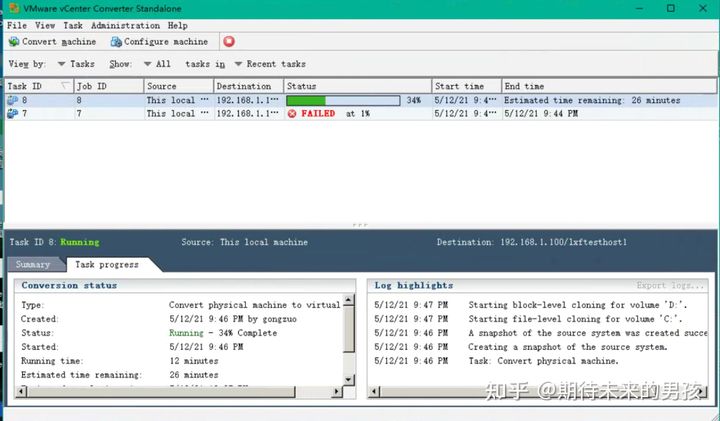
Task: Click 'Source: This local machine' in details header
Action: click(x=244, y=242)
